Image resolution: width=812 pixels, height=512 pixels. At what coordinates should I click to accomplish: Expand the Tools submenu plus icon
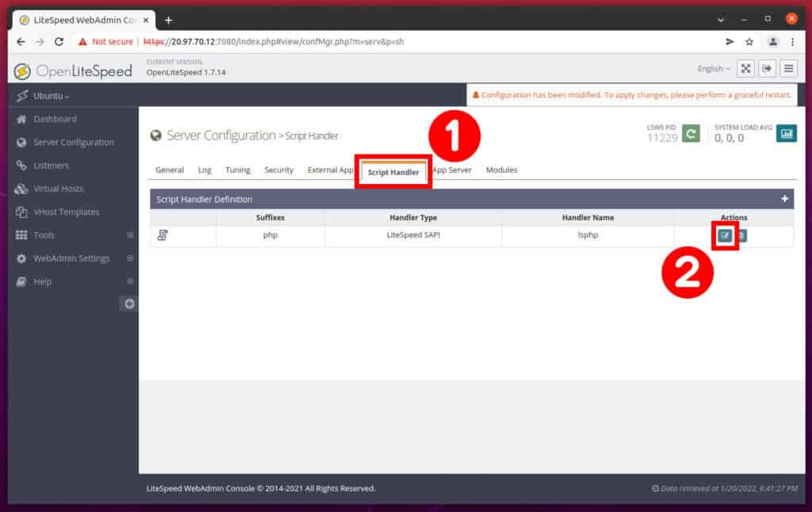(130, 235)
